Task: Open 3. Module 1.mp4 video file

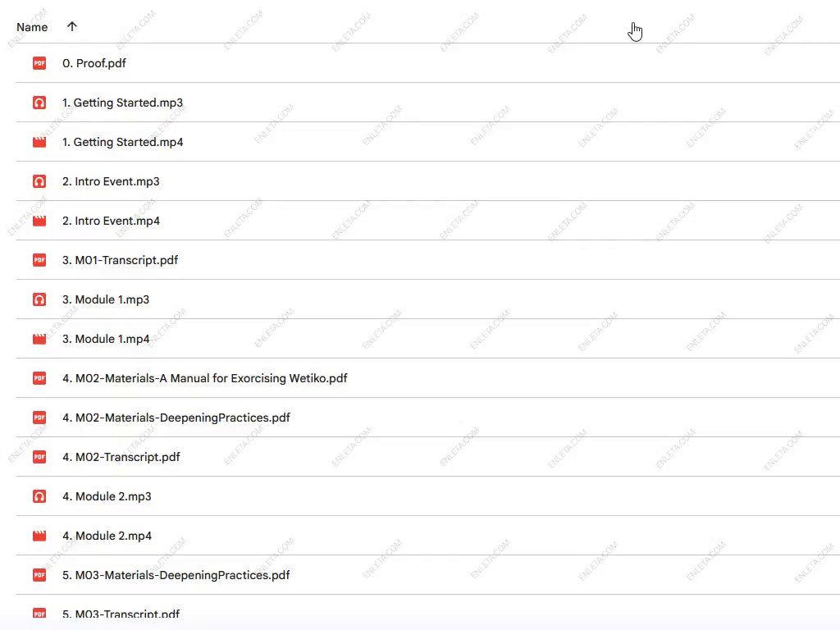Action: coord(106,339)
